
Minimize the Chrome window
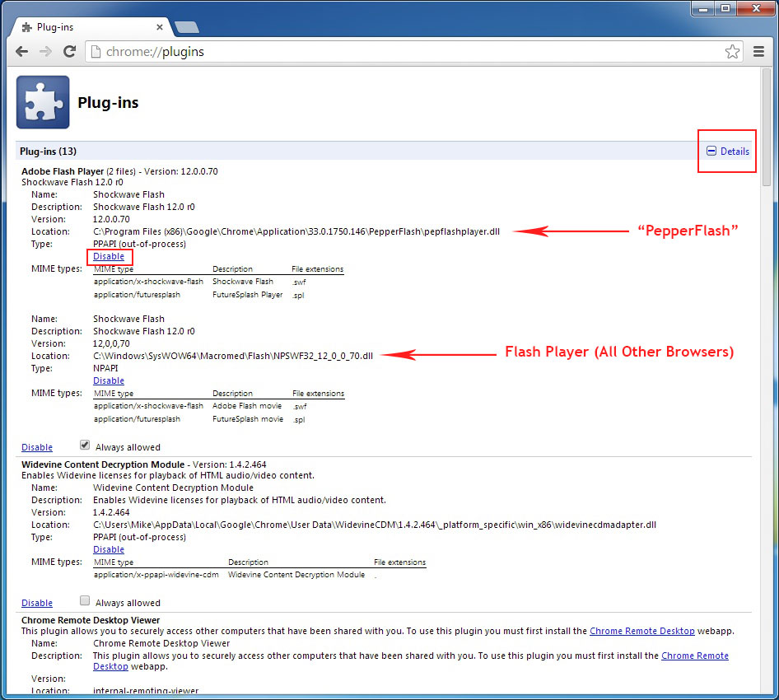[x=703, y=9]
